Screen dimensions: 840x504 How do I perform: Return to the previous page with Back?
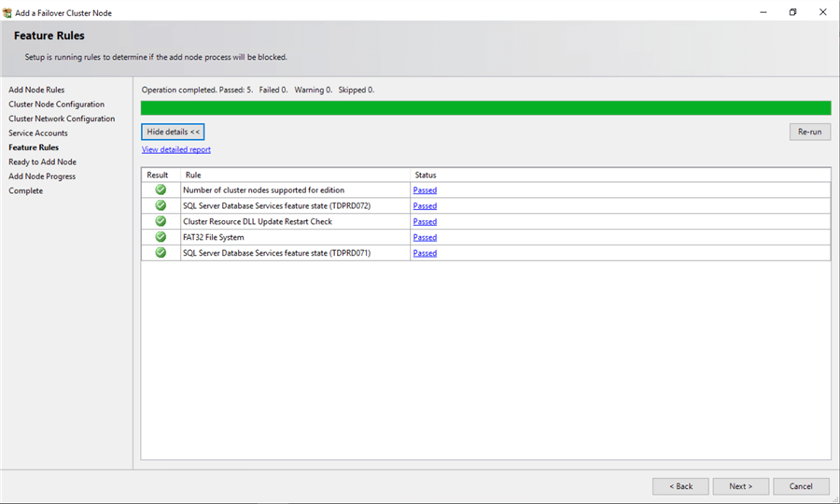pos(680,486)
